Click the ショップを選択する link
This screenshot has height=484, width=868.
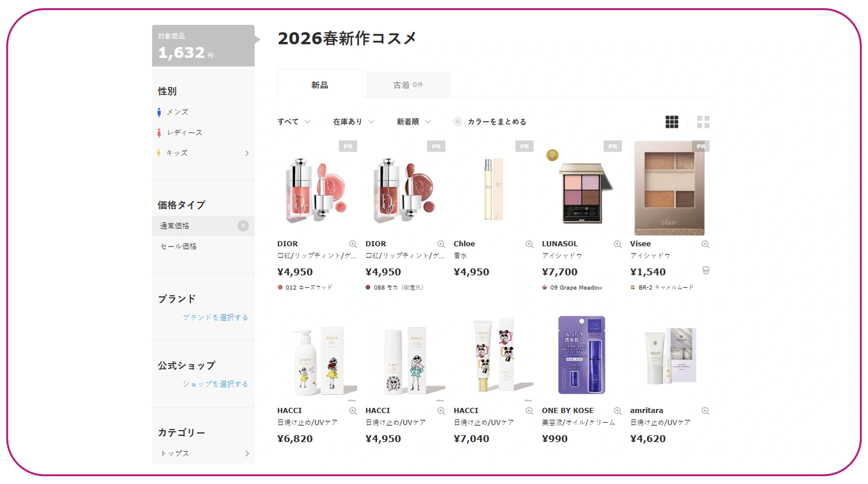[216, 384]
